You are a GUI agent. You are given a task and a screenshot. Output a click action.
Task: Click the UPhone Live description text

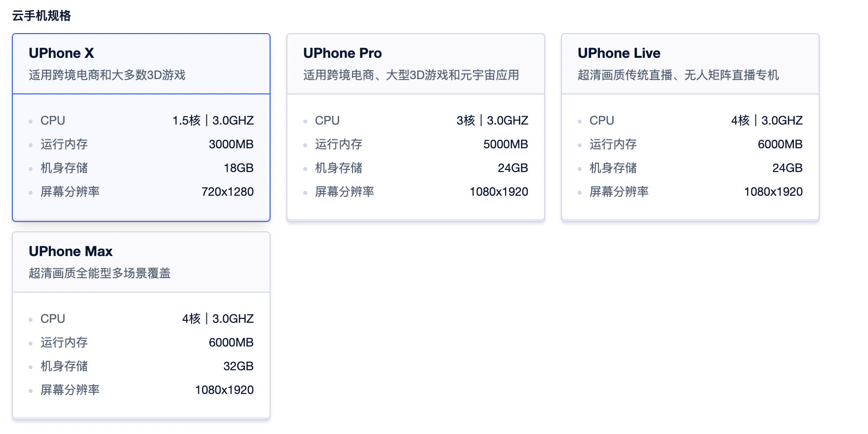coord(678,75)
